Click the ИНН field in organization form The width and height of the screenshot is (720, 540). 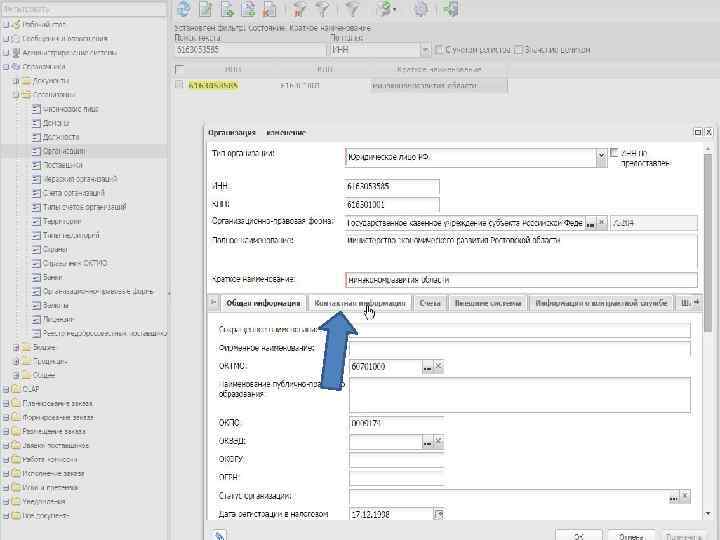[392, 186]
